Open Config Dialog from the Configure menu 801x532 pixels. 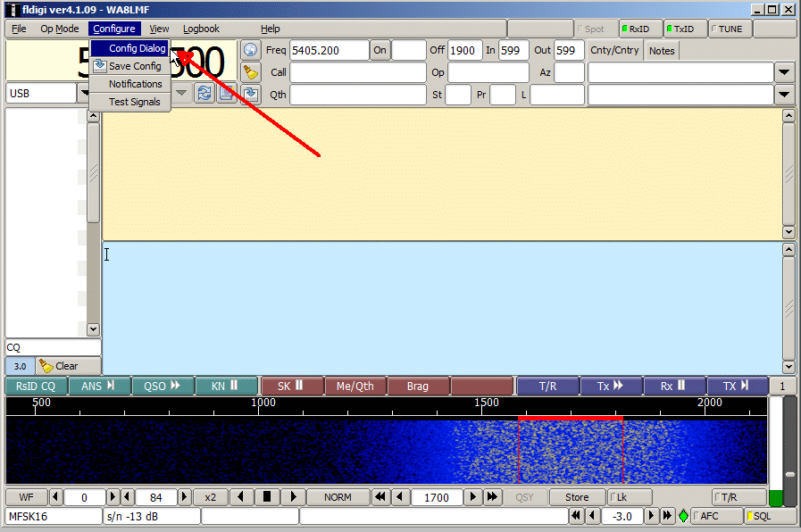130,48
